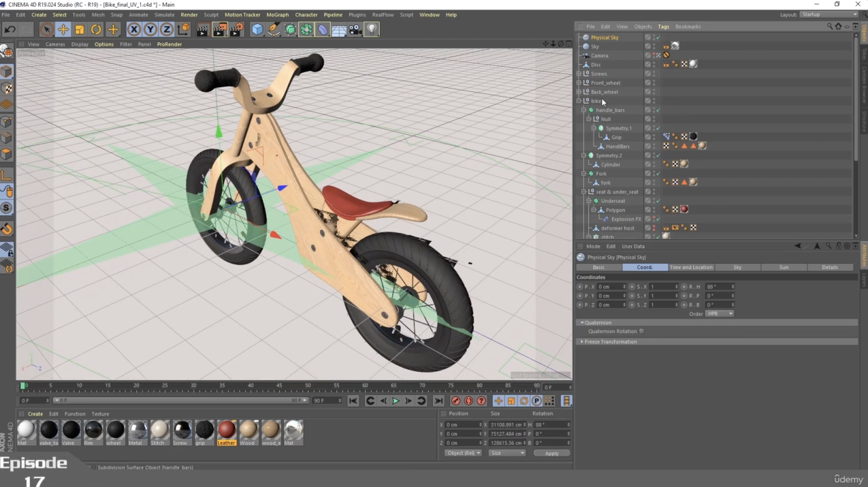The image size is (868, 487).
Task: Select the Rotate tool
Action: [x=95, y=29]
